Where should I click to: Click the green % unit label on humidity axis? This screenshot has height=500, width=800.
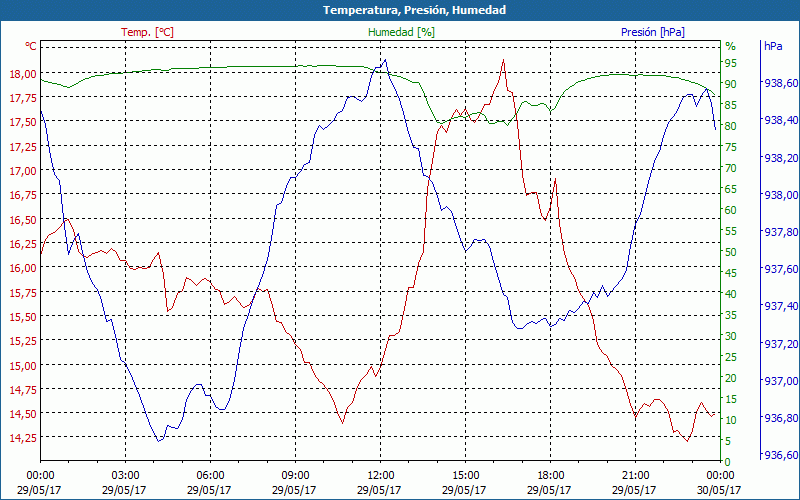click(731, 46)
